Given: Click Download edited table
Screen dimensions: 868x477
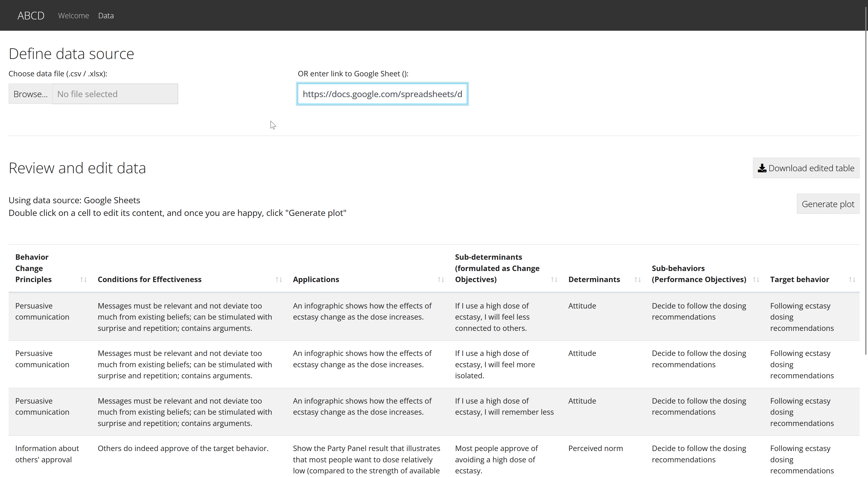Looking at the screenshot, I should pyautogui.click(x=806, y=168).
